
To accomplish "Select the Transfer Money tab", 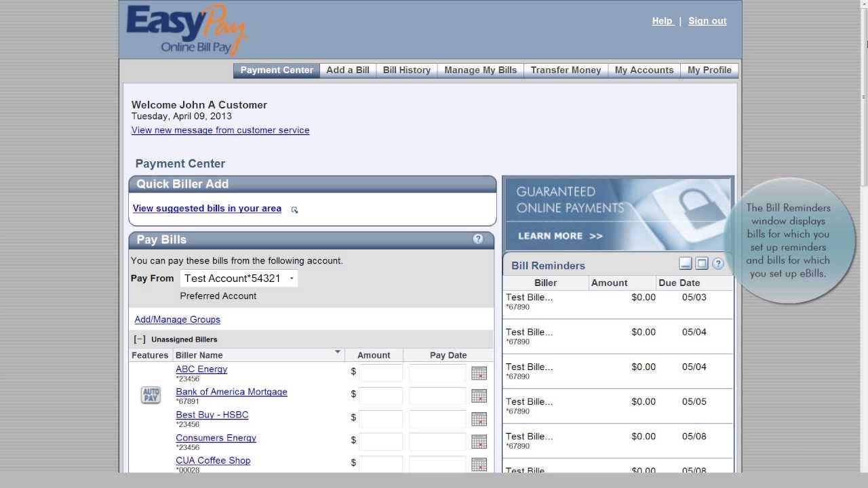I will click(566, 70).
